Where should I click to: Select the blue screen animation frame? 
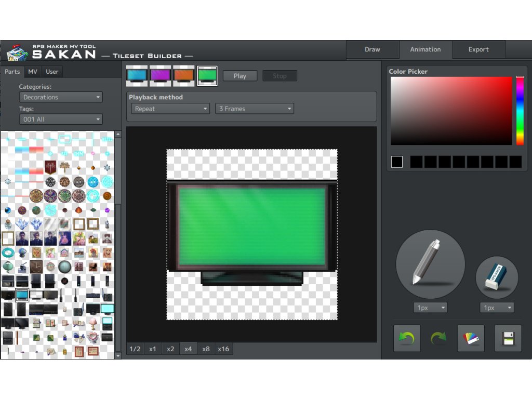point(137,76)
